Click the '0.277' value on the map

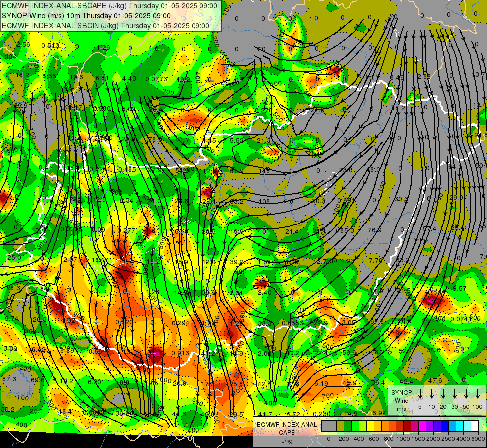pyautogui.click(x=127, y=230)
